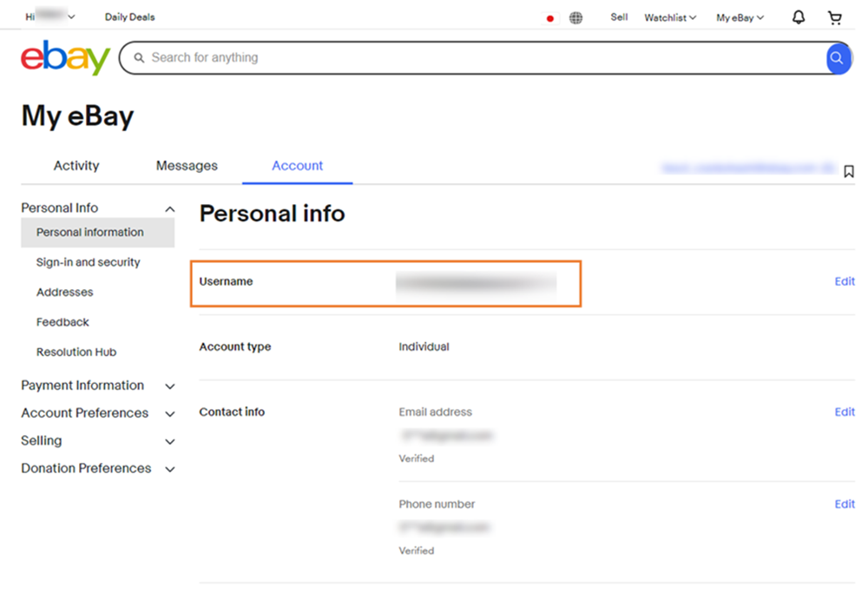This screenshot has height=593, width=868.
Task: Open Addresses in the sidebar
Action: pos(65,292)
